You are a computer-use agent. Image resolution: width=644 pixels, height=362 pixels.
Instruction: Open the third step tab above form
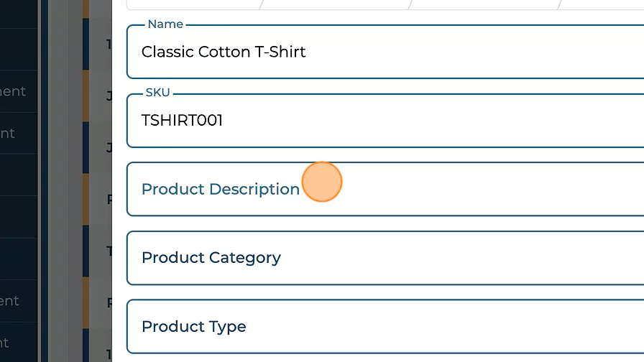[486, 4]
